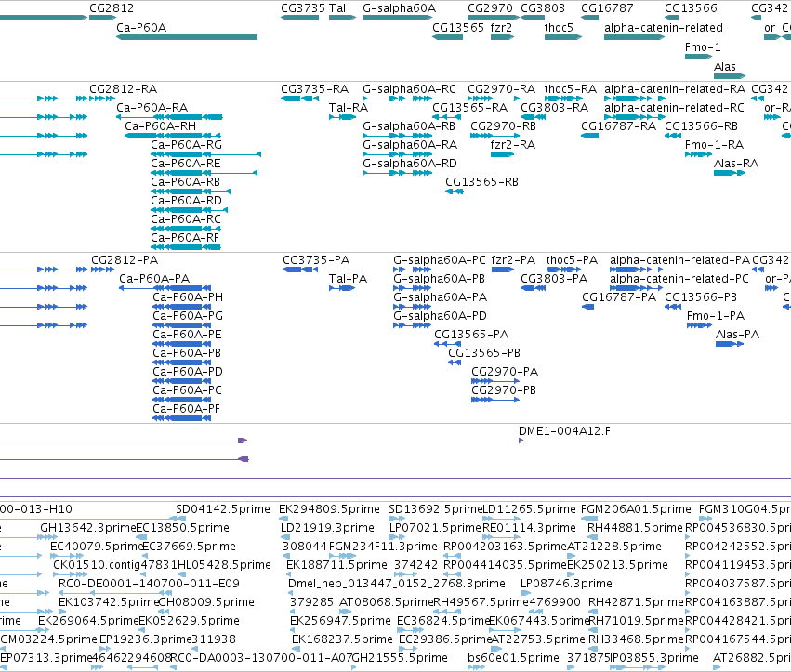
Task: Select transcript Ca-P60A-RG label
Action: pos(186,145)
